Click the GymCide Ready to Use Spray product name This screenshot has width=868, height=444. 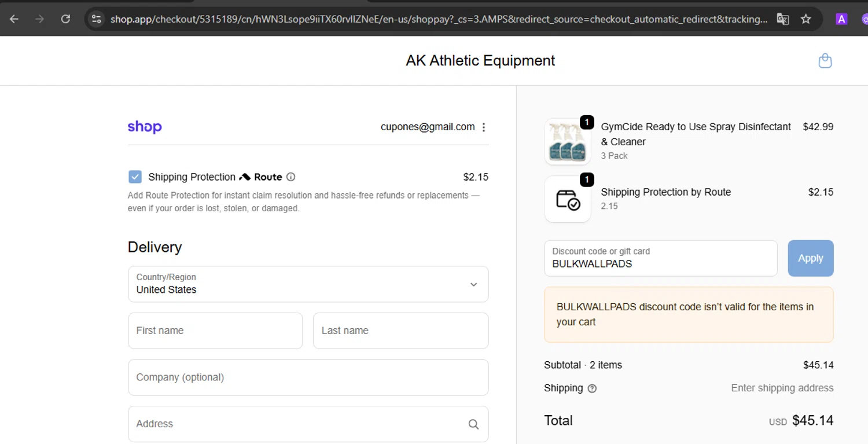pos(696,134)
